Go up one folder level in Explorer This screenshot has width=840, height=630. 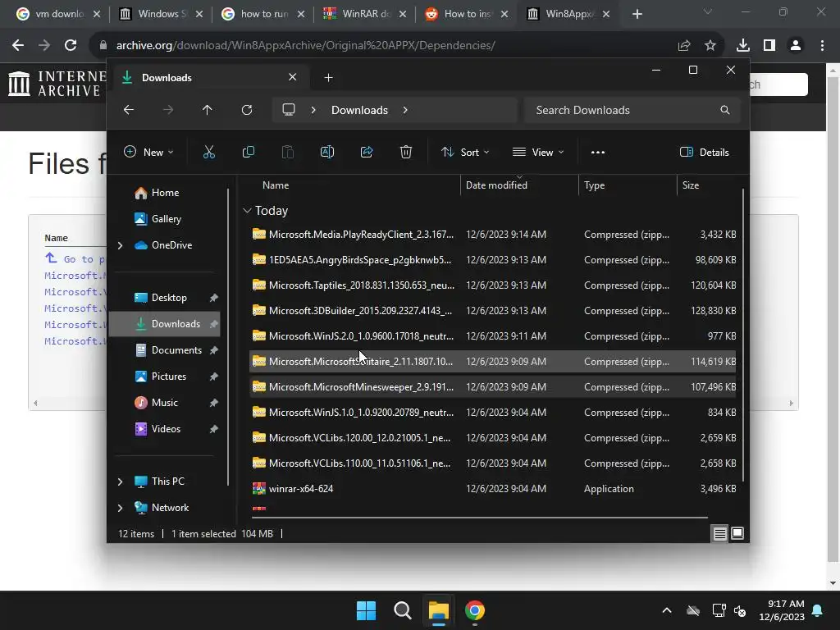coord(208,110)
